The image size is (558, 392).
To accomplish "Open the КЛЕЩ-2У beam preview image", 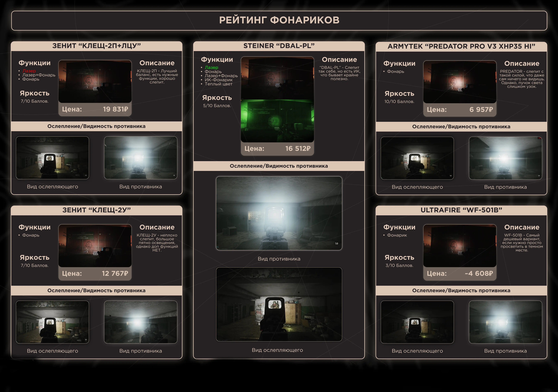I will pos(95,246).
